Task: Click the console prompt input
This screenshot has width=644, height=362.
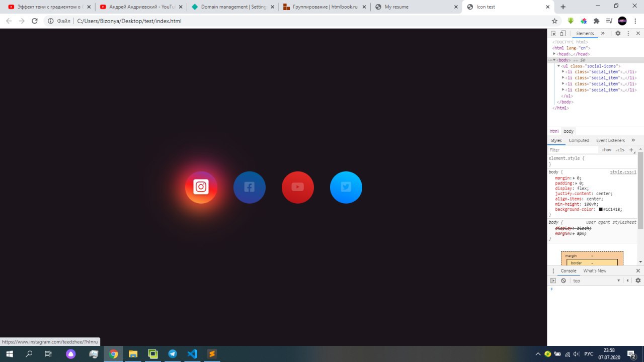Action: (x=596, y=289)
